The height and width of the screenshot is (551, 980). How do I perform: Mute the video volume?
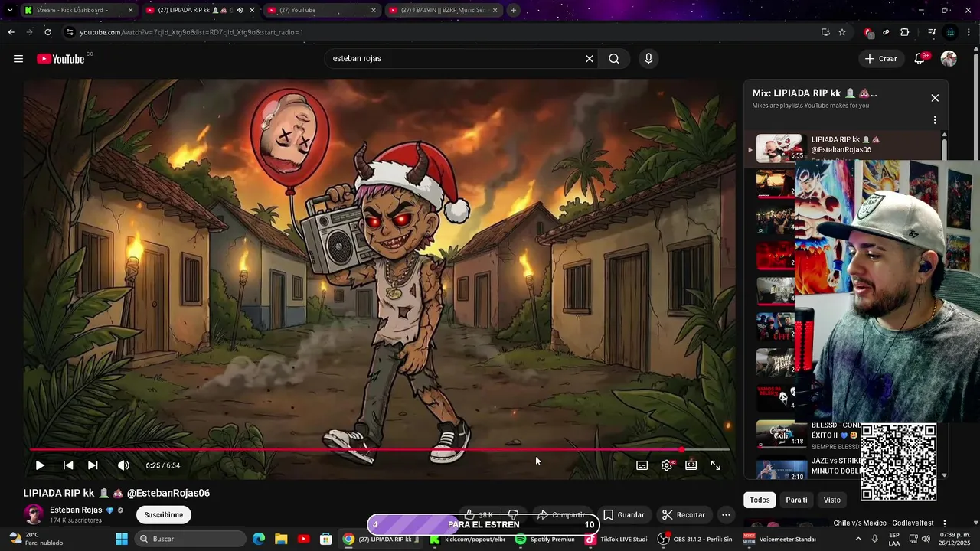coord(123,465)
